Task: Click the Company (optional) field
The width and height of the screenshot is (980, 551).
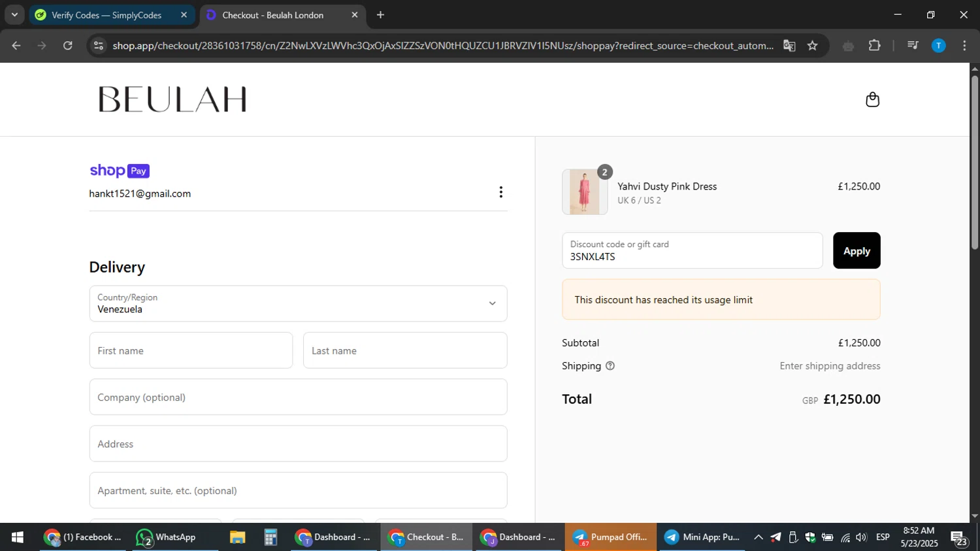Action: 298,397
